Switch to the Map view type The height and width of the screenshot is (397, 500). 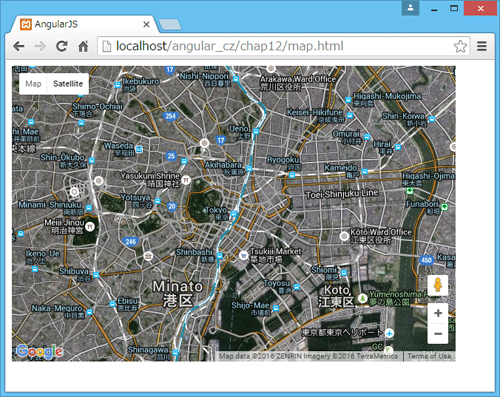[x=33, y=84]
